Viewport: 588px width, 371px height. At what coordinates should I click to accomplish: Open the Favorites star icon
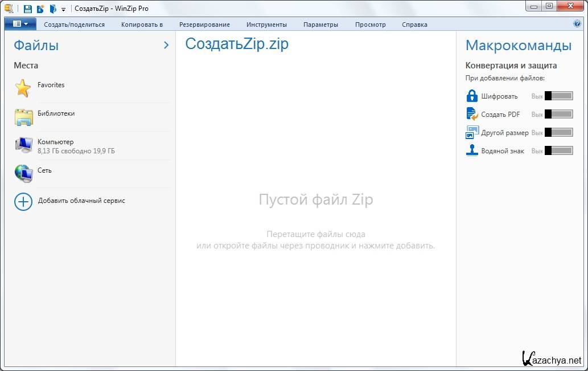pyautogui.click(x=23, y=88)
